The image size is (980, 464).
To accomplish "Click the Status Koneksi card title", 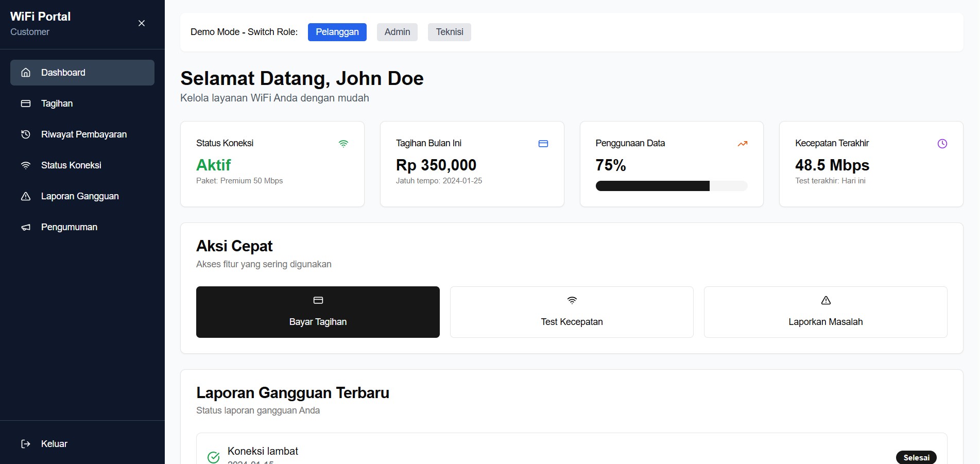I will [225, 143].
